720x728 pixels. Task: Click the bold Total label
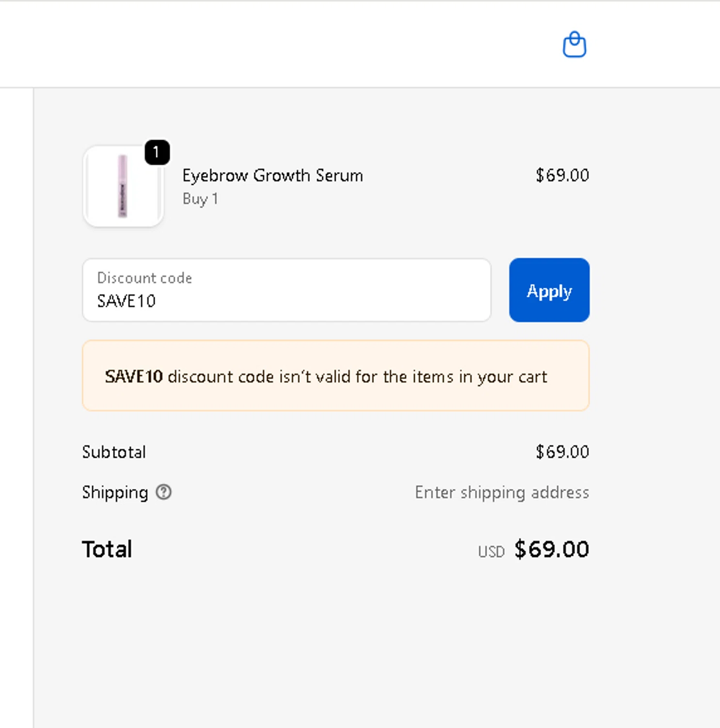(107, 549)
